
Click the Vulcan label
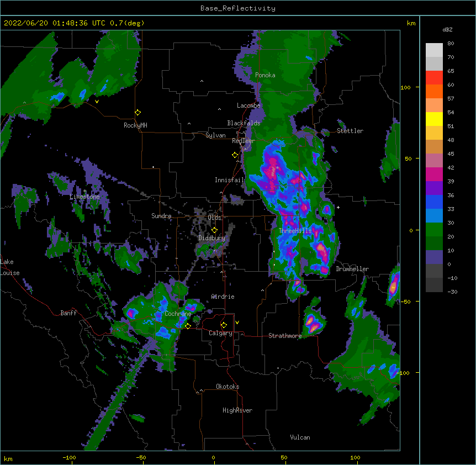(300, 437)
